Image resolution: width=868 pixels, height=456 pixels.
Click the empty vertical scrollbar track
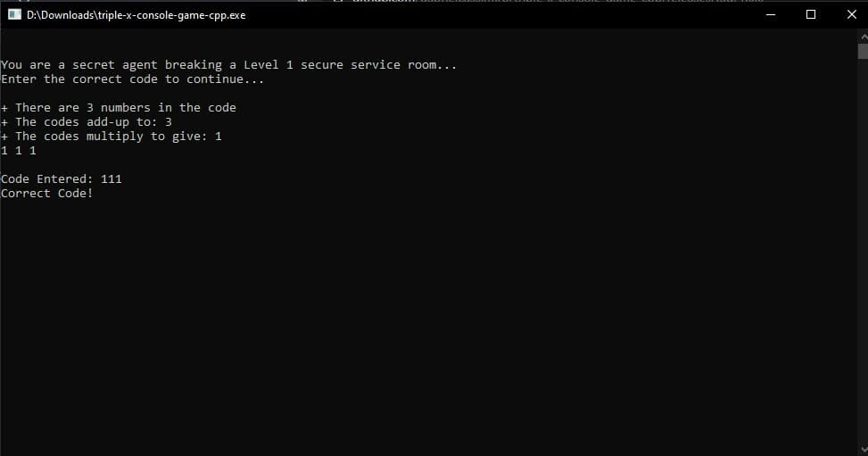863,249
